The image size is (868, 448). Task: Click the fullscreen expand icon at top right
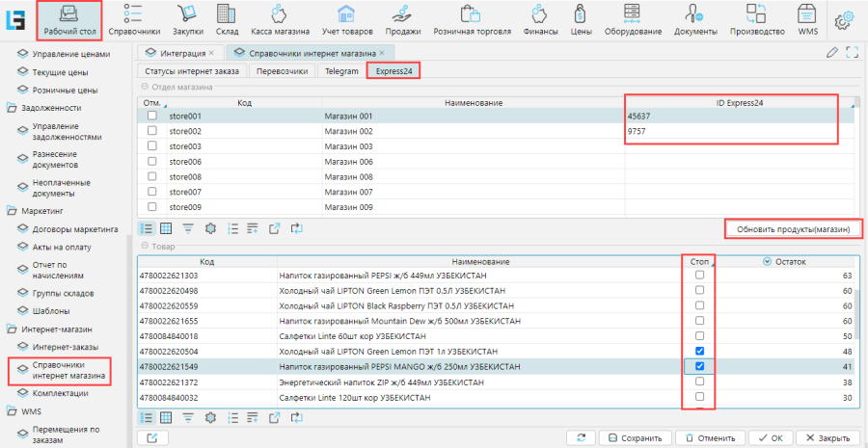click(851, 52)
